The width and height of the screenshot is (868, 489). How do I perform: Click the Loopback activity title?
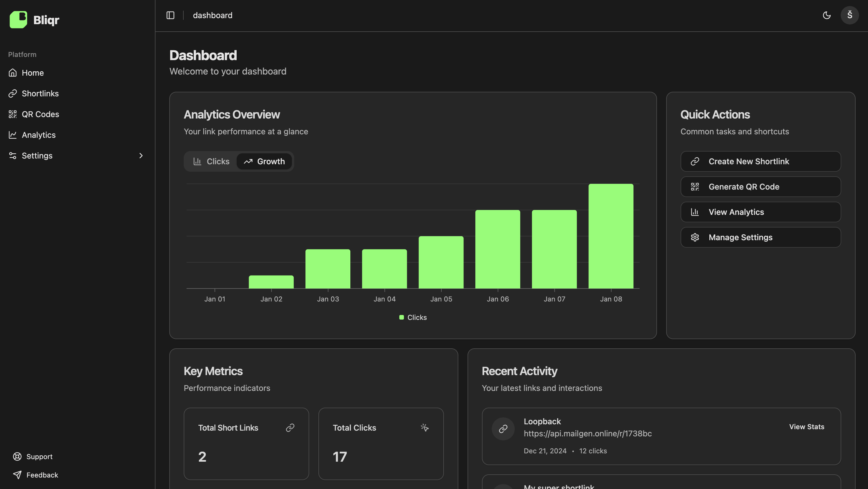(x=542, y=421)
